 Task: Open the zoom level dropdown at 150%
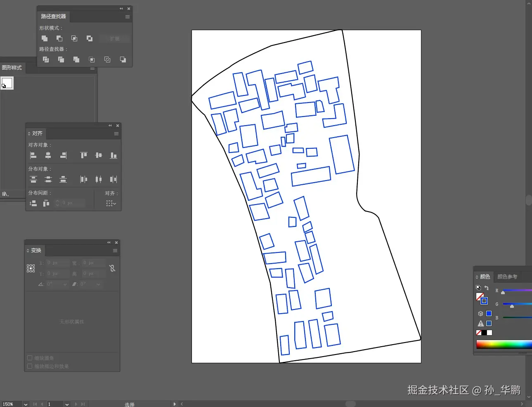click(26, 404)
